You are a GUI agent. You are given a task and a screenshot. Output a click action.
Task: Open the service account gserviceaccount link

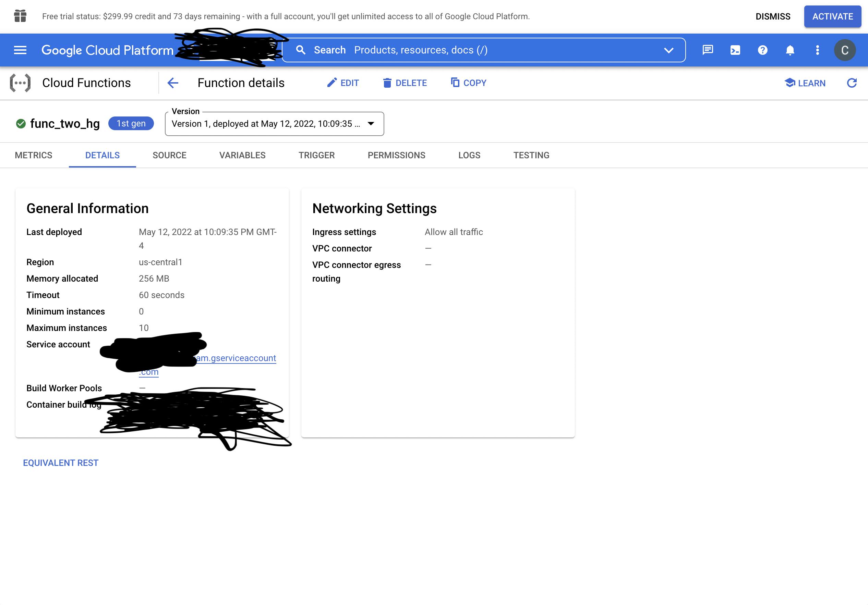[237, 358]
